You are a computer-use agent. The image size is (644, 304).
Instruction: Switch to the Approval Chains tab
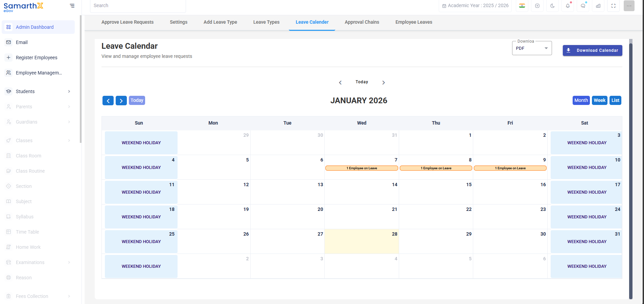[362, 22]
